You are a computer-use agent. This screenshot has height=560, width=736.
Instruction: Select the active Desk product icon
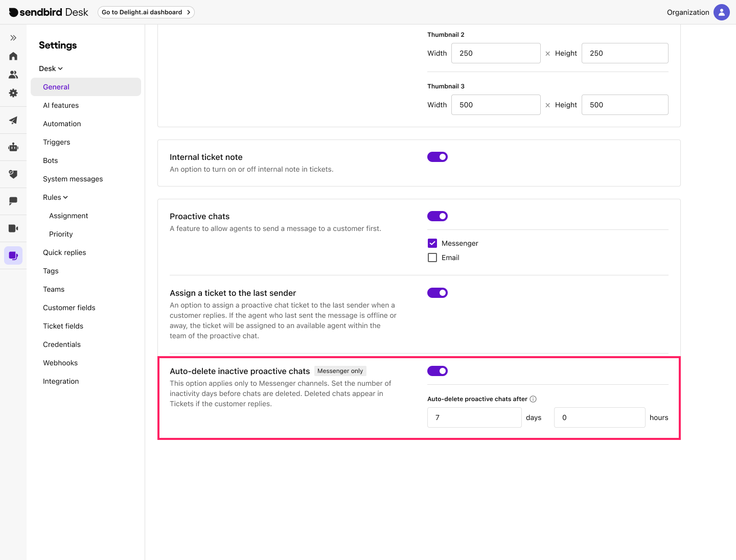[x=13, y=255]
